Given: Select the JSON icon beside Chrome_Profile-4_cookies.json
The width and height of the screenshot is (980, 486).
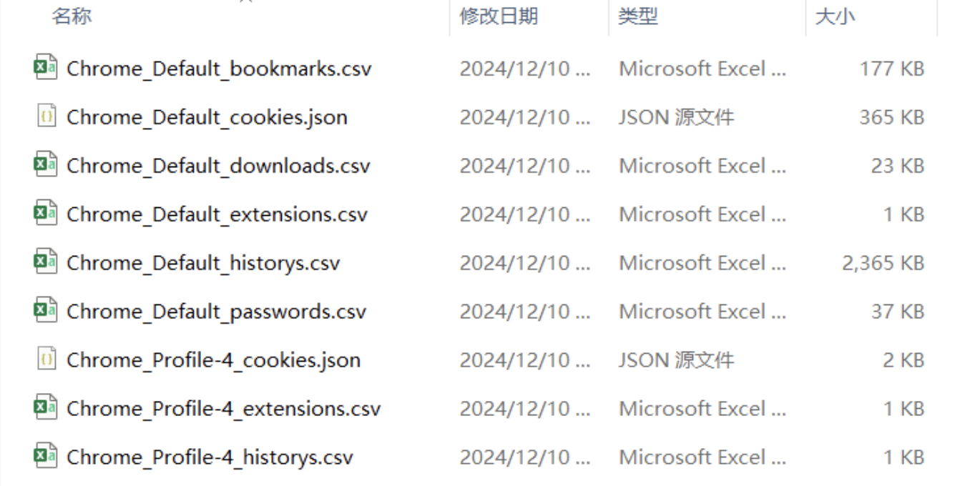Looking at the screenshot, I should tap(46, 359).
